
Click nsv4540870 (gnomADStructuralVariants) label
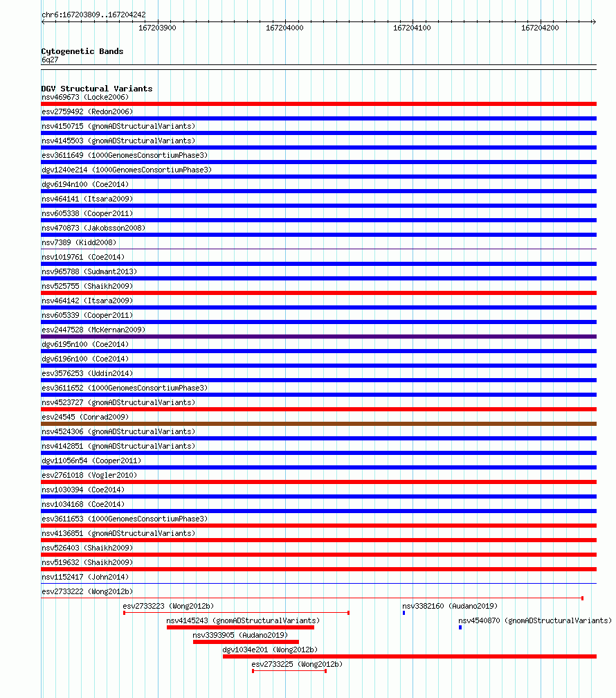(535, 620)
